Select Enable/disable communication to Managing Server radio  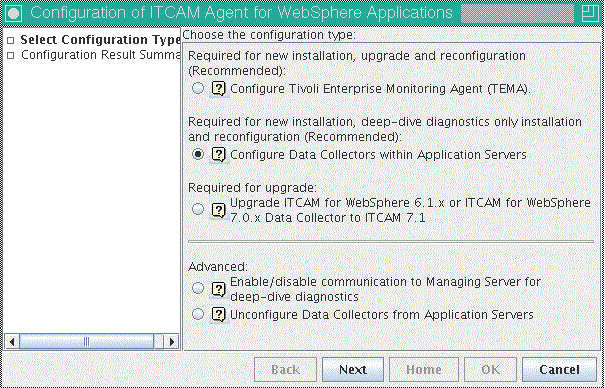point(198,288)
